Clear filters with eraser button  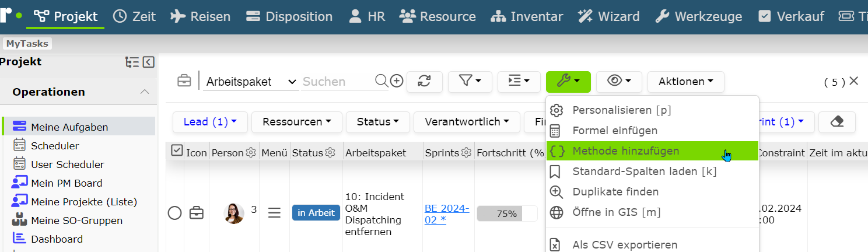coord(837,122)
